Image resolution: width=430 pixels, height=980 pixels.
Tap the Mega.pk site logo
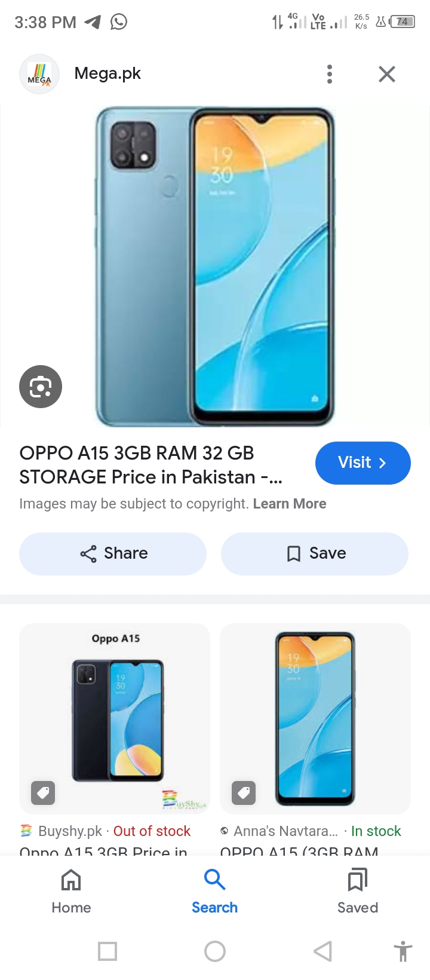39,74
